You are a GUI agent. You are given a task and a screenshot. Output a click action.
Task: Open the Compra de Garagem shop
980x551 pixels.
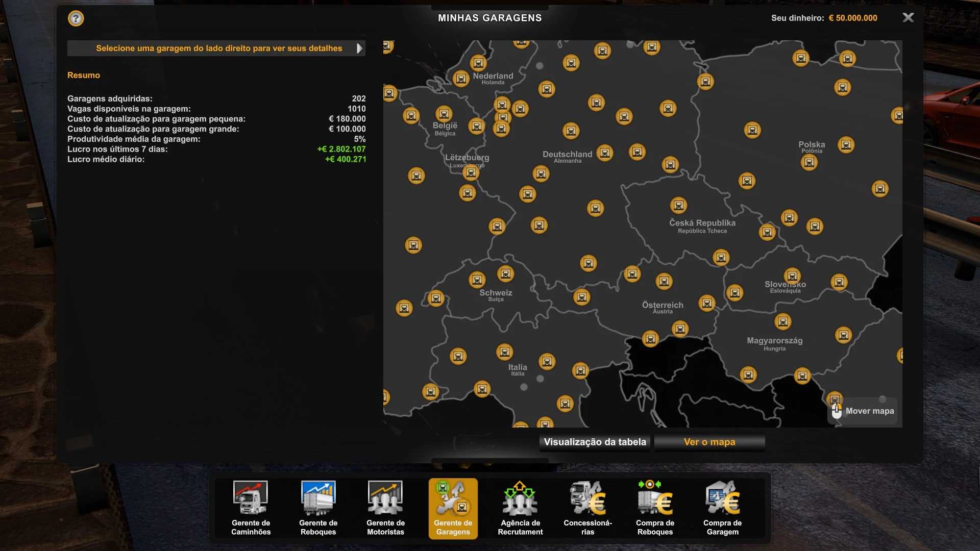click(x=722, y=508)
